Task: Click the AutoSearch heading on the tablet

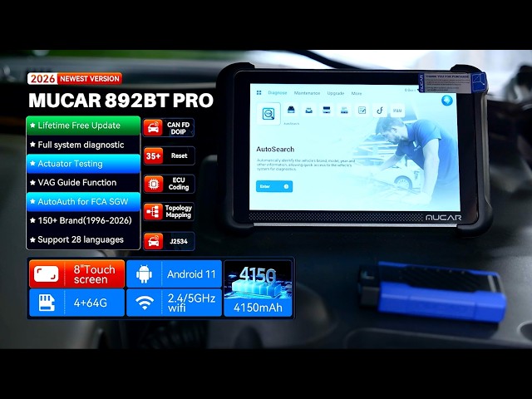Action: 275,150
